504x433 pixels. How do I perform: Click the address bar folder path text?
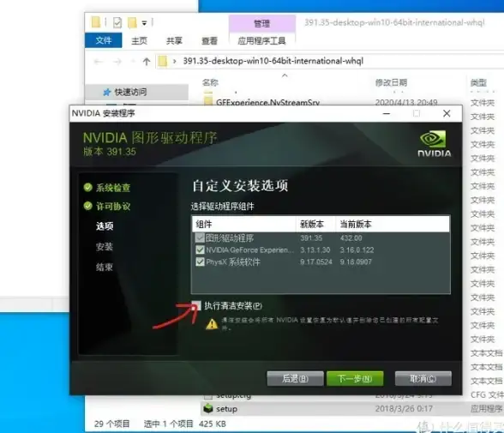tap(273, 61)
